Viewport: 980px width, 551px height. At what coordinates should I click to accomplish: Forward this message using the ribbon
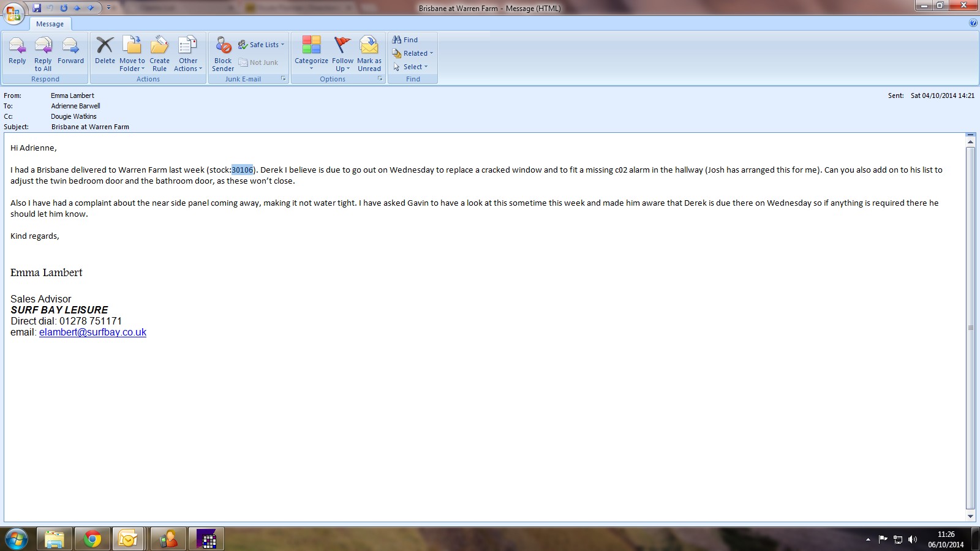pos(70,51)
